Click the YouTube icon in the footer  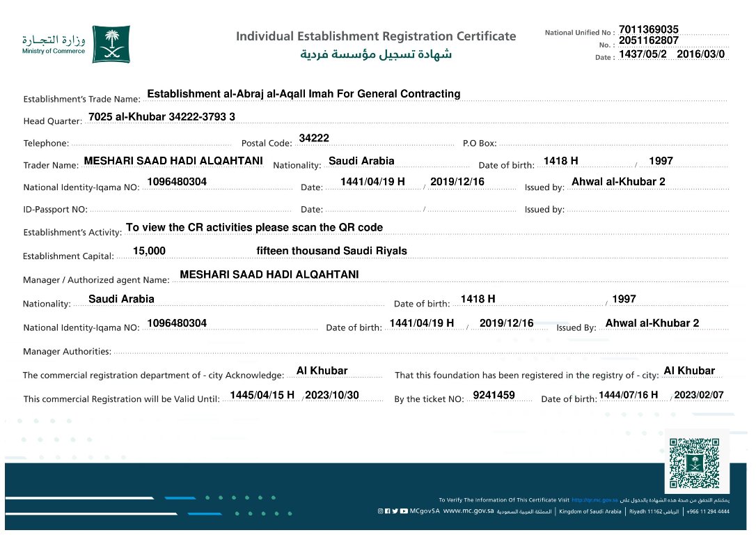point(404,511)
